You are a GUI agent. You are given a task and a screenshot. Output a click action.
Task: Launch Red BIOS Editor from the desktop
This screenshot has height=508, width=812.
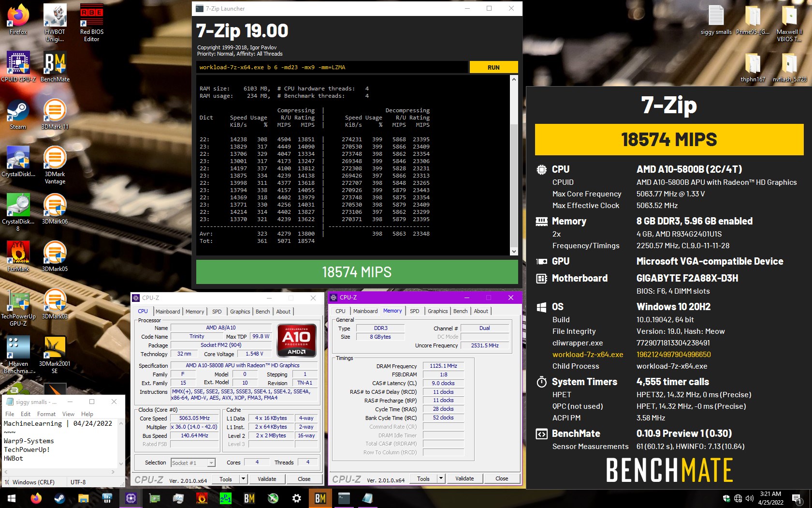(91, 22)
